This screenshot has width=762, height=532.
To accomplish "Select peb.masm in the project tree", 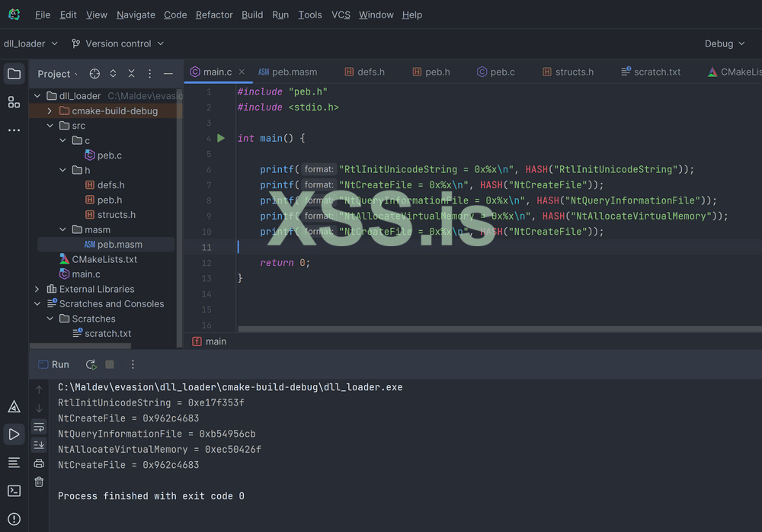I will 114,245.
